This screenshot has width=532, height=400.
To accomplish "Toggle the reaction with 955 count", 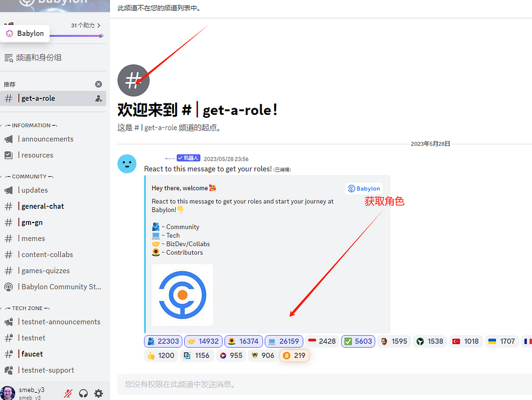I will [230, 356].
